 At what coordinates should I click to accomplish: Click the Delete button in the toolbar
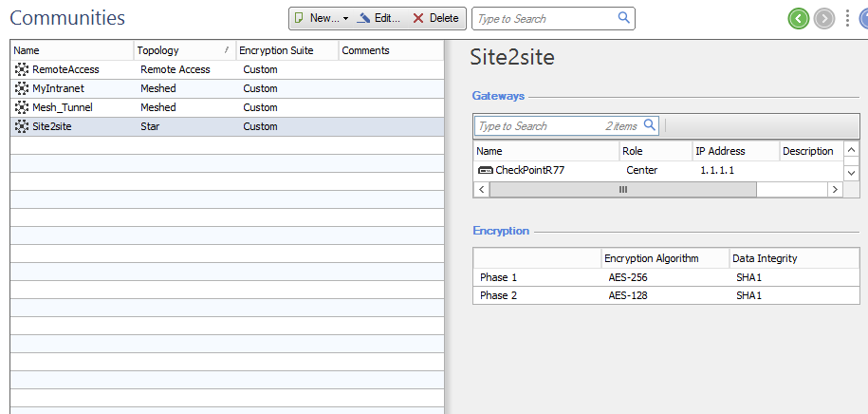click(436, 18)
